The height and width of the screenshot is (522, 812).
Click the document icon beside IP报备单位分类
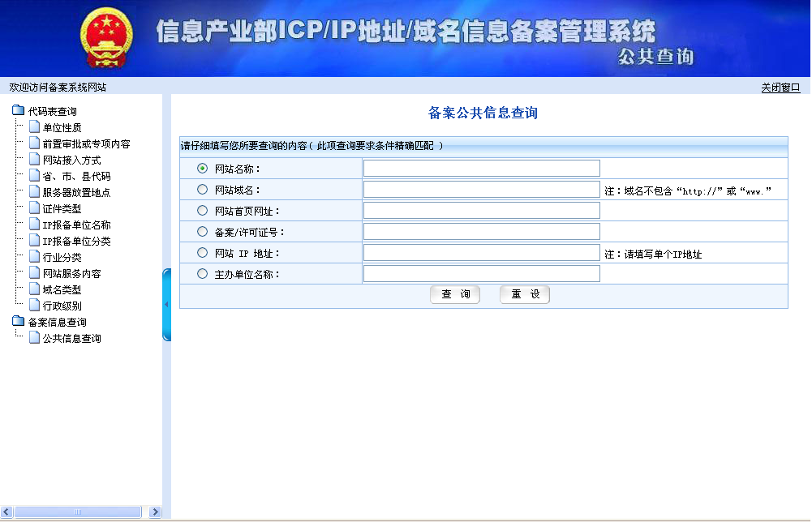(x=35, y=240)
